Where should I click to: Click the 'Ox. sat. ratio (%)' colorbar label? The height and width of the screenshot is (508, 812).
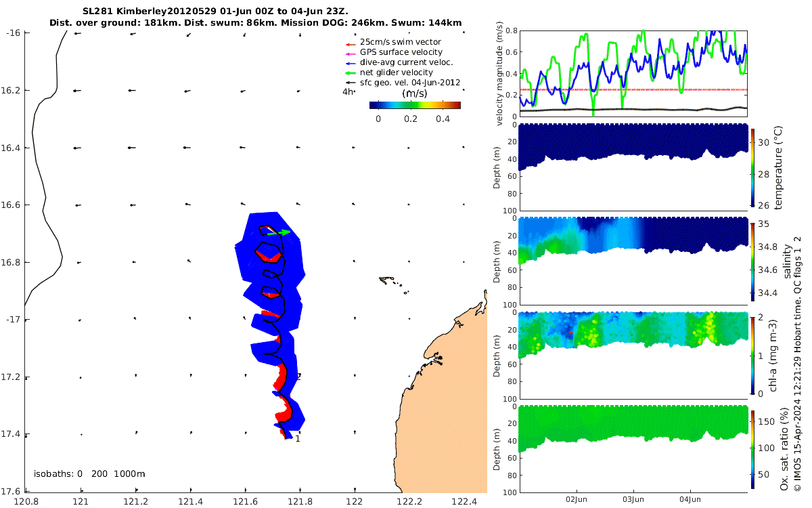(785, 449)
